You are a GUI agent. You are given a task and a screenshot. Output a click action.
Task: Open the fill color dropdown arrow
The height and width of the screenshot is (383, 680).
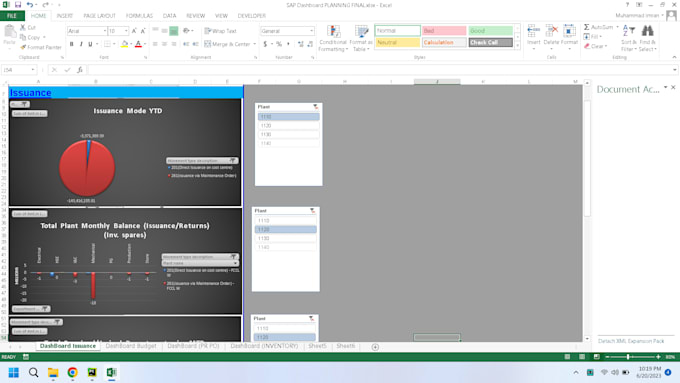131,44
